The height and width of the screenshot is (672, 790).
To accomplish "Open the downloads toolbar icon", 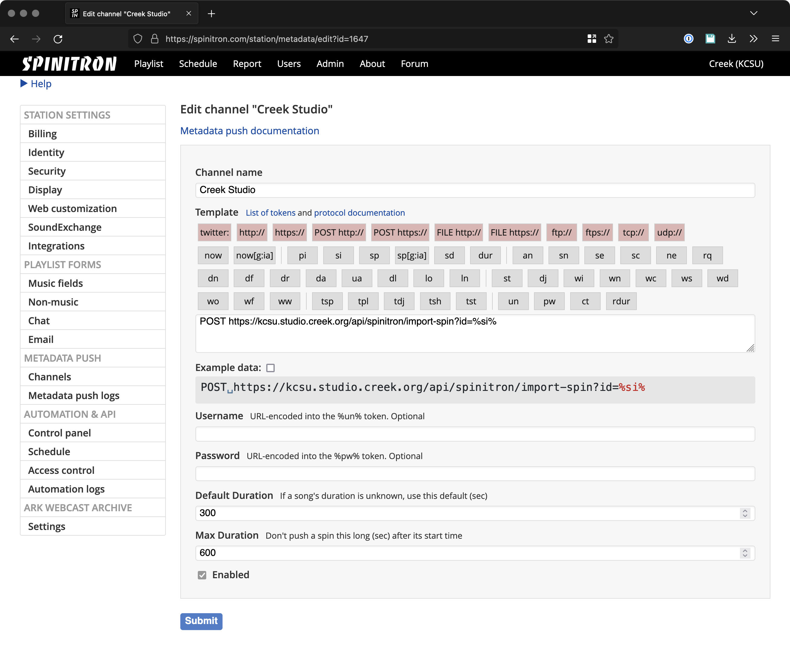I will pos(731,39).
